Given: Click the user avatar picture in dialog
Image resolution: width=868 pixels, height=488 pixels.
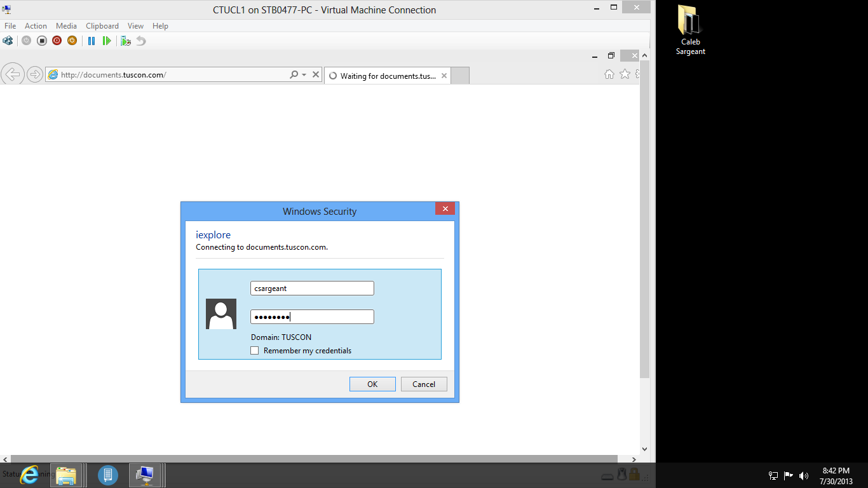Looking at the screenshot, I should click(x=221, y=314).
